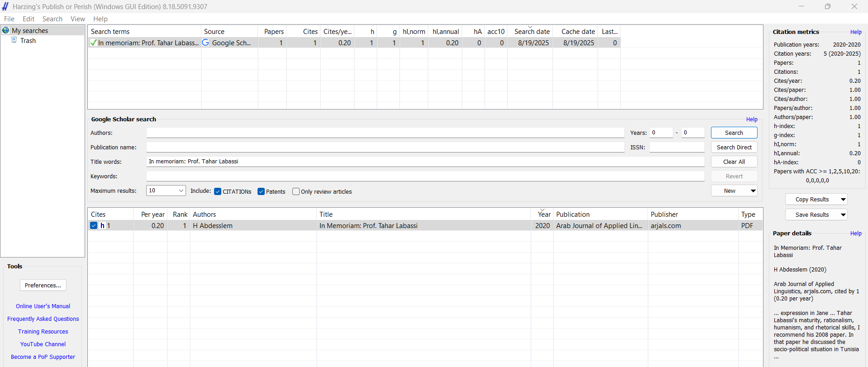Click into the Publication name field
The image size is (868, 367).
pyautogui.click(x=385, y=147)
